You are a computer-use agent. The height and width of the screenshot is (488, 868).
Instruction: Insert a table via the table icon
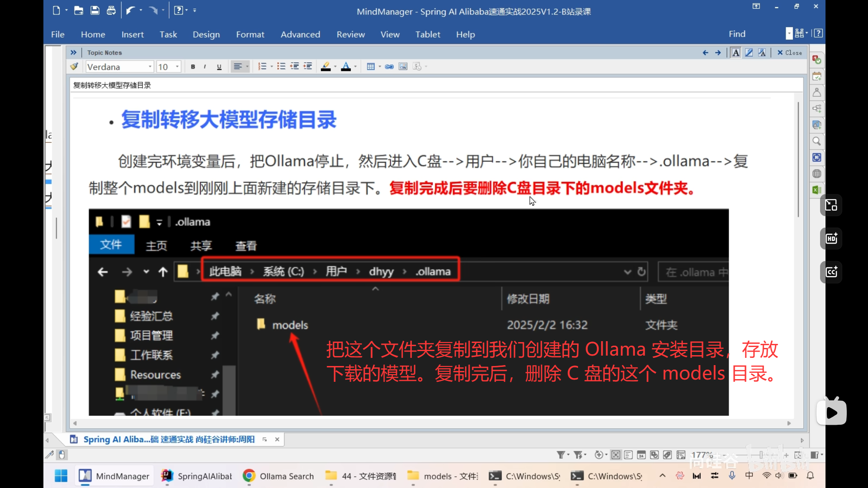click(x=371, y=66)
